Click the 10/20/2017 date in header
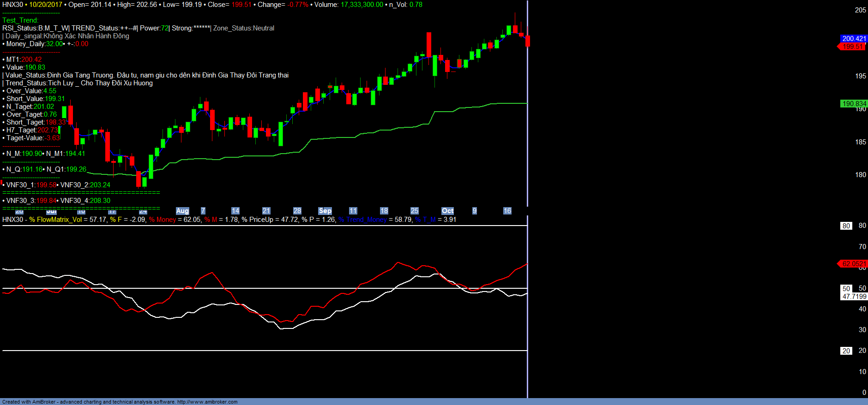 point(46,5)
